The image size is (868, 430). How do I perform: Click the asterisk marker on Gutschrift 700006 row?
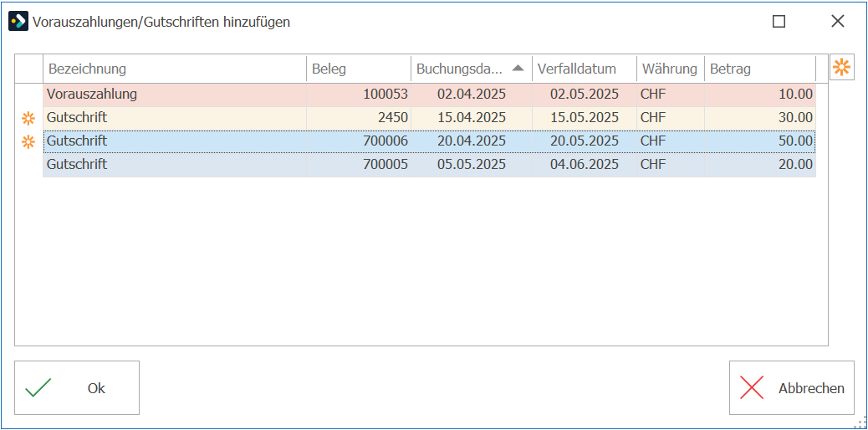click(x=28, y=142)
